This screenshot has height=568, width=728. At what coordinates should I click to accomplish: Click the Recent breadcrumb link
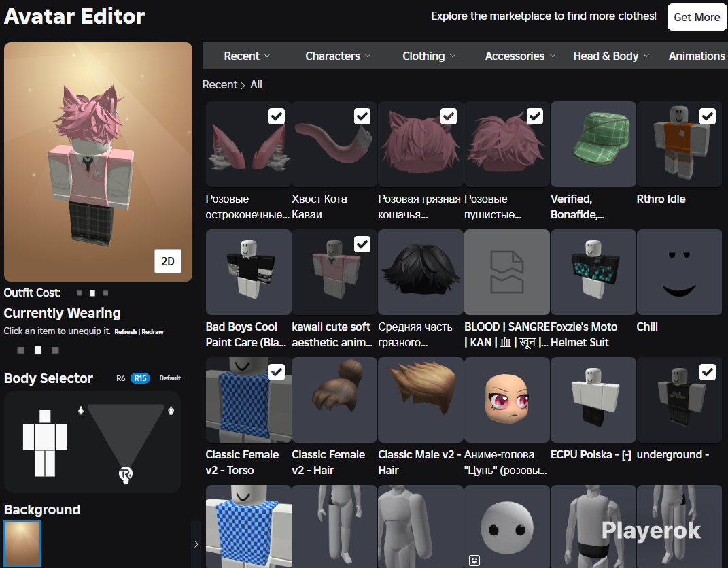pyautogui.click(x=220, y=84)
